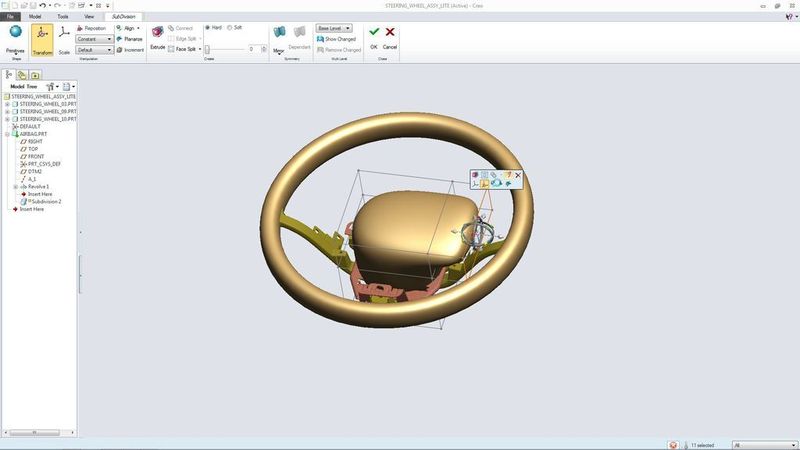Open the Align dropdown arrow
This screenshot has height=450, width=800.
[138, 28]
